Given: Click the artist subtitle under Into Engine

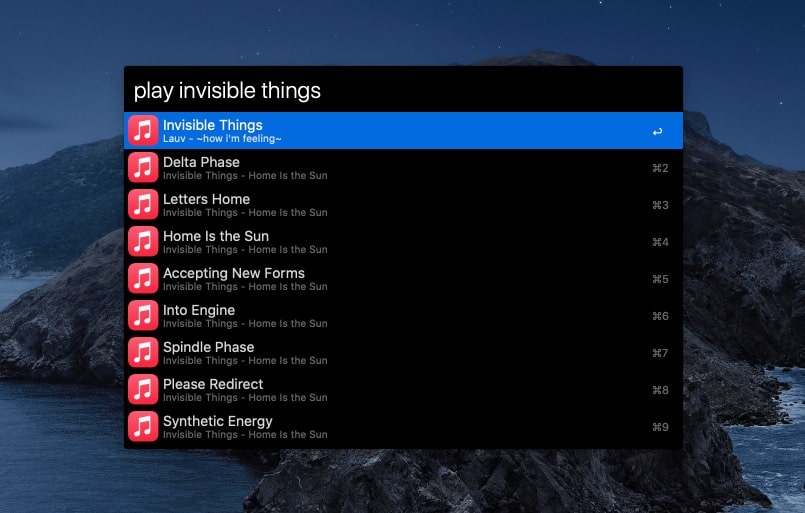Looking at the screenshot, I should click(245, 324).
